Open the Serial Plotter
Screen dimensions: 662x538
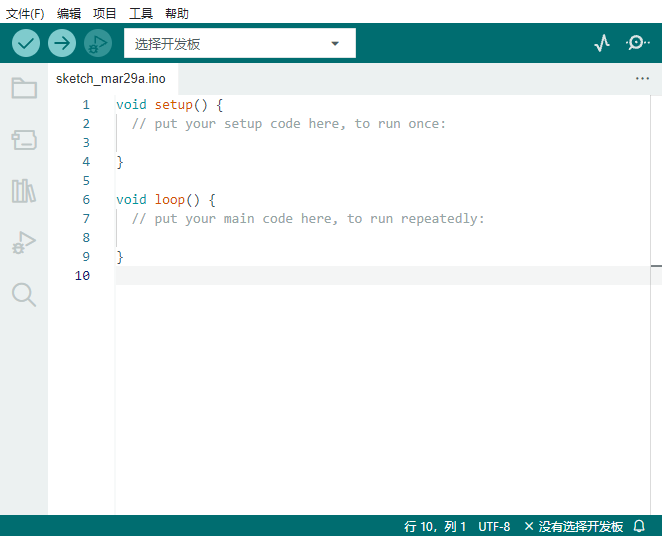[x=602, y=43]
